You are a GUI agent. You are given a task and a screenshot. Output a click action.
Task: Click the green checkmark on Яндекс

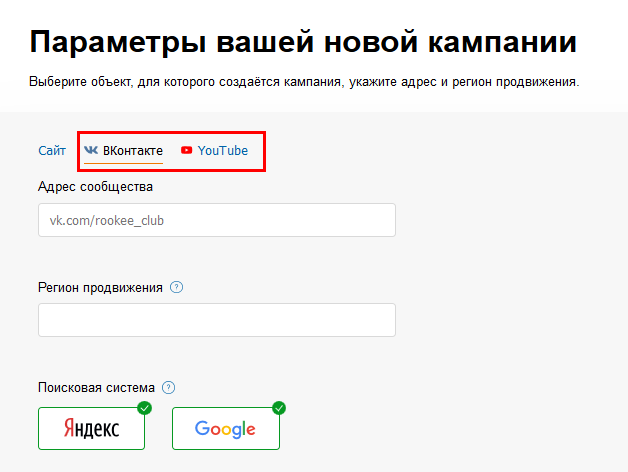(x=145, y=408)
